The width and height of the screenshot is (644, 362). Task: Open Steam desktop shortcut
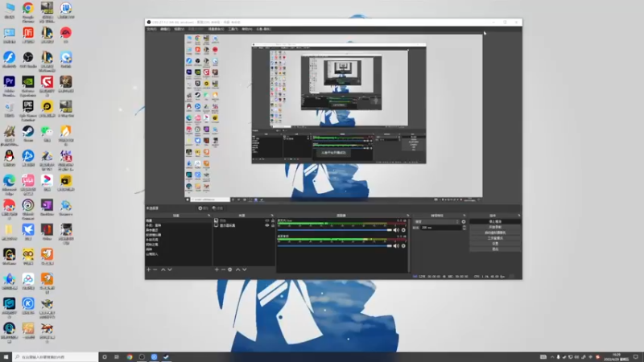[x=28, y=134]
